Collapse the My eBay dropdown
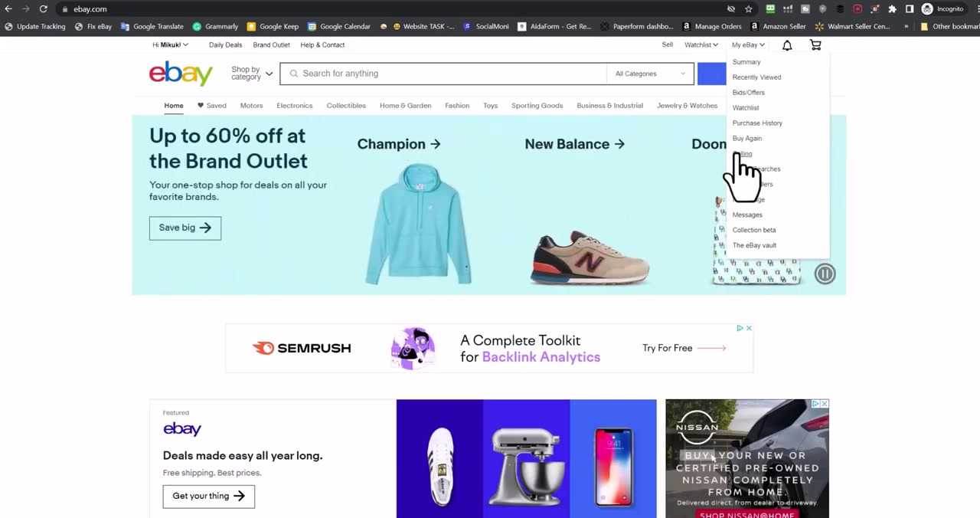The width and height of the screenshot is (980, 518). click(748, 45)
